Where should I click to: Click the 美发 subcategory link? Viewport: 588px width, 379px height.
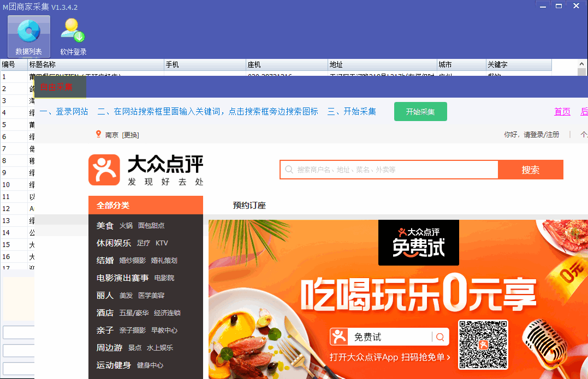pos(126,296)
